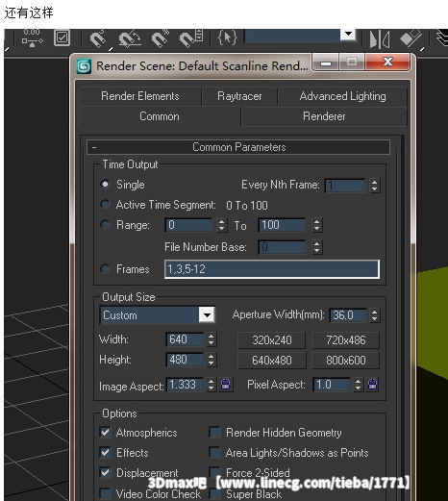Select the Single radio button

(x=105, y=185)
